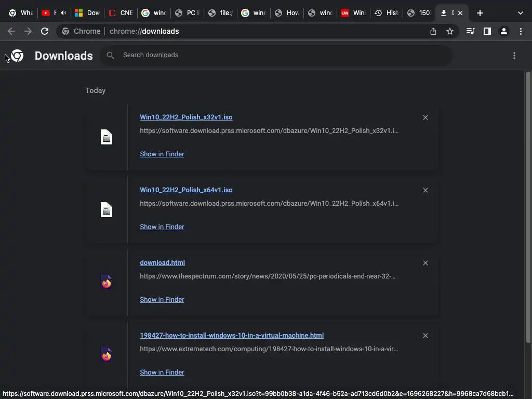This screenshot has height=399, width=532.
Task: Click the x32v1 microsoft.com source URL
Action: 269,130
